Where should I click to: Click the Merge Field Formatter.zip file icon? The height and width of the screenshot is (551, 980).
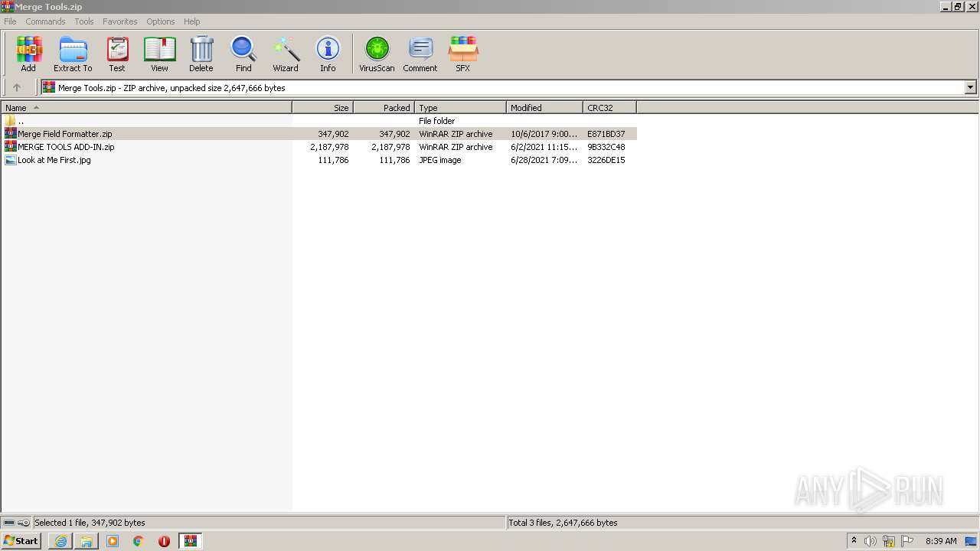[x=11, y=134]
